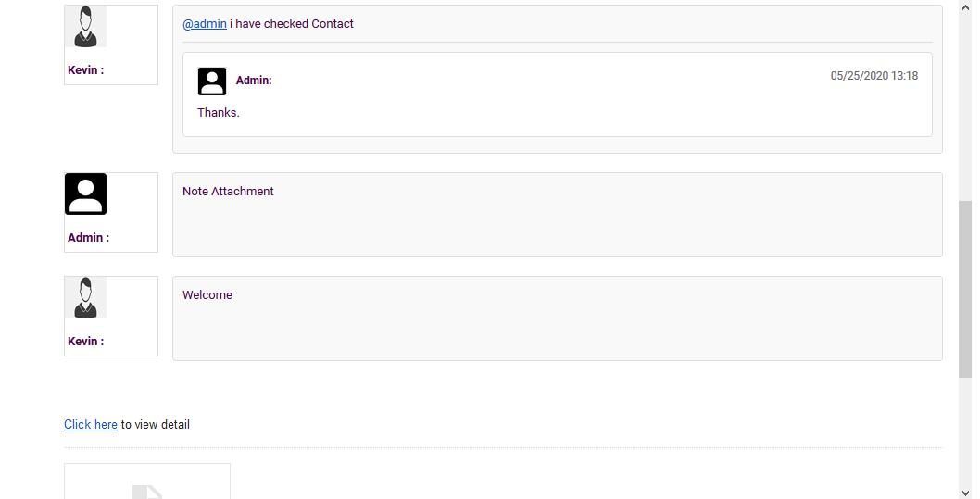The width and height of the screenshot is (980, 499).
Task: Click the vertical scrollbar thumb
Action: click(x=965, y=289)
